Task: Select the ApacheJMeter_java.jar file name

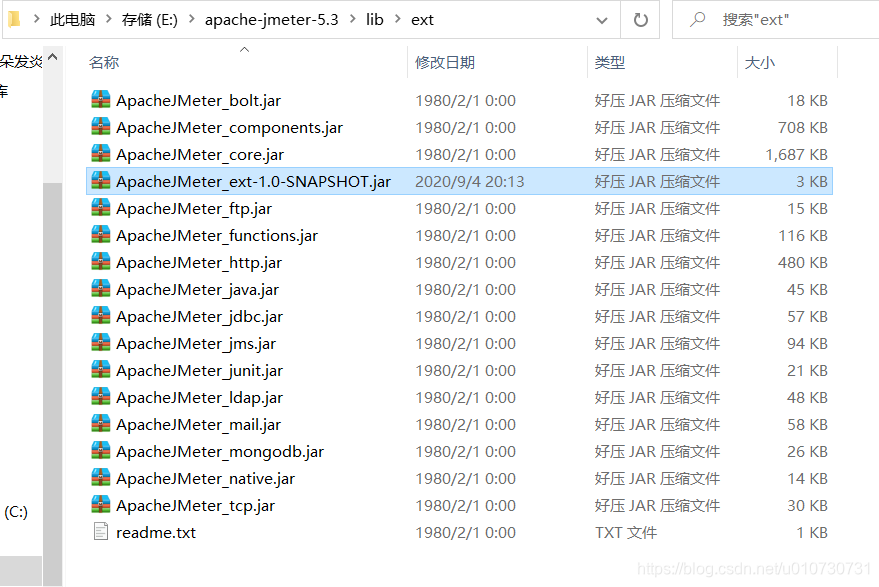Action: (197, 289)
